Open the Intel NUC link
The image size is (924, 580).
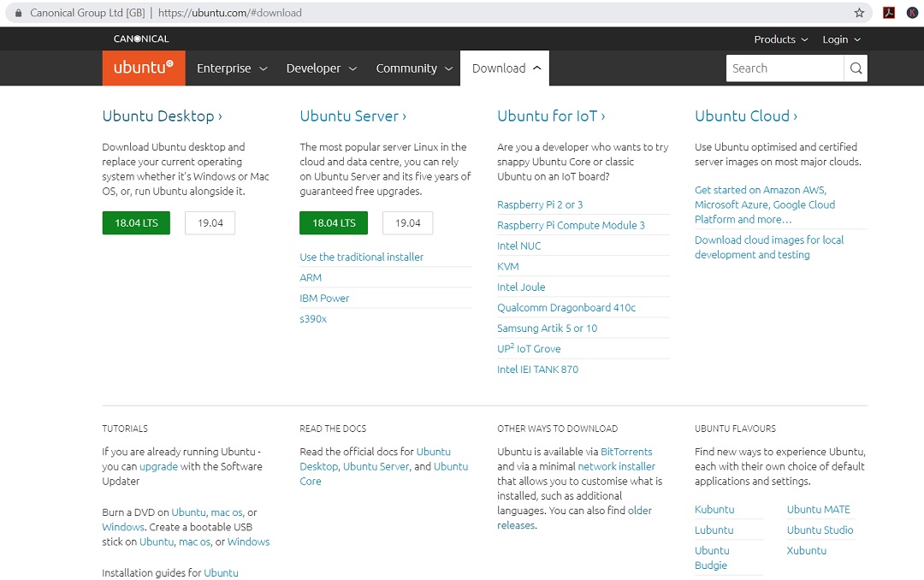point(518,246)
